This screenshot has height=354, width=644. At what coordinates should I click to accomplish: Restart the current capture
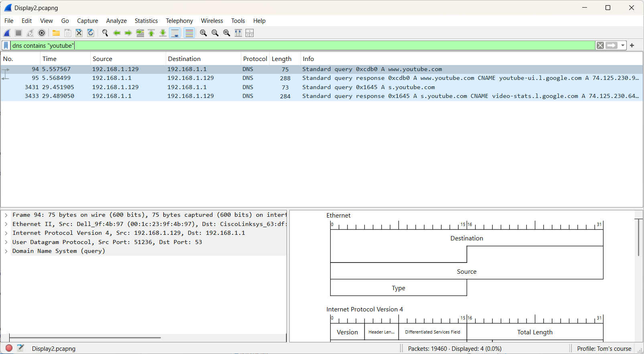tap(30, 33)
